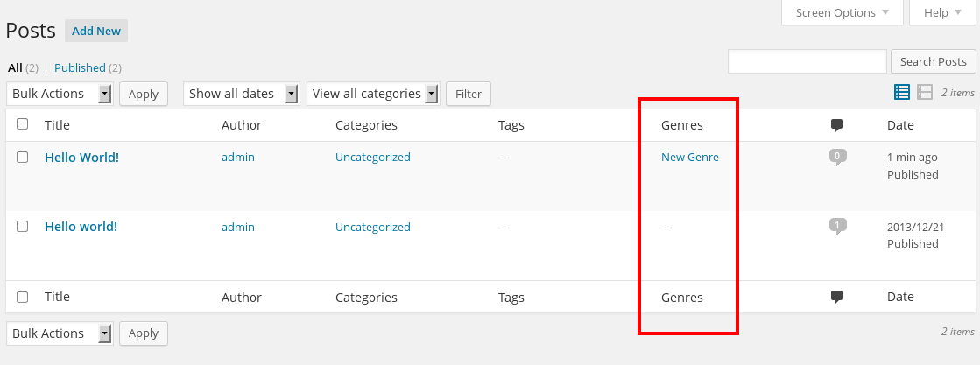The height and width of the screenshot is (365, 980).
Task: Click comment bubble icon in table footer
Action: pos(837,298)
